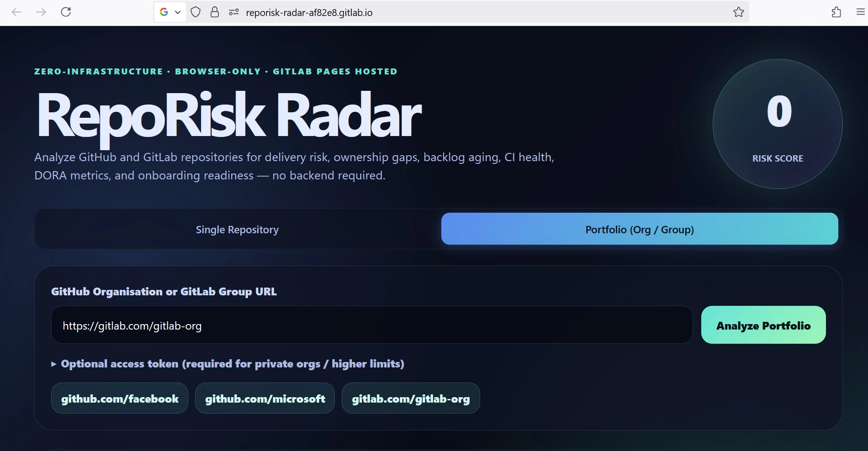This screenshot has height=451, width=868.
Task: Choose the github.com/facebook example chip
Action: tap(120, 398)
